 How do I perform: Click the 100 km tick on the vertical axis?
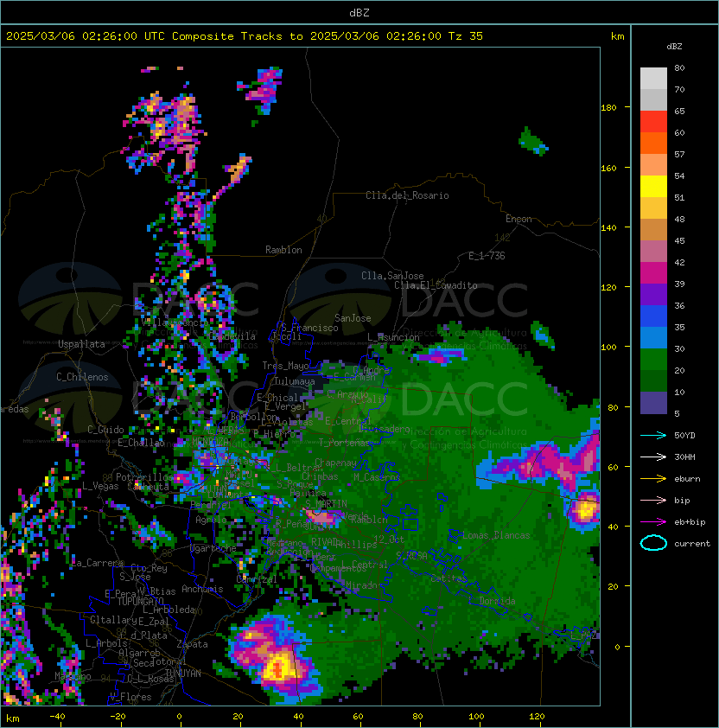point(608,348)
